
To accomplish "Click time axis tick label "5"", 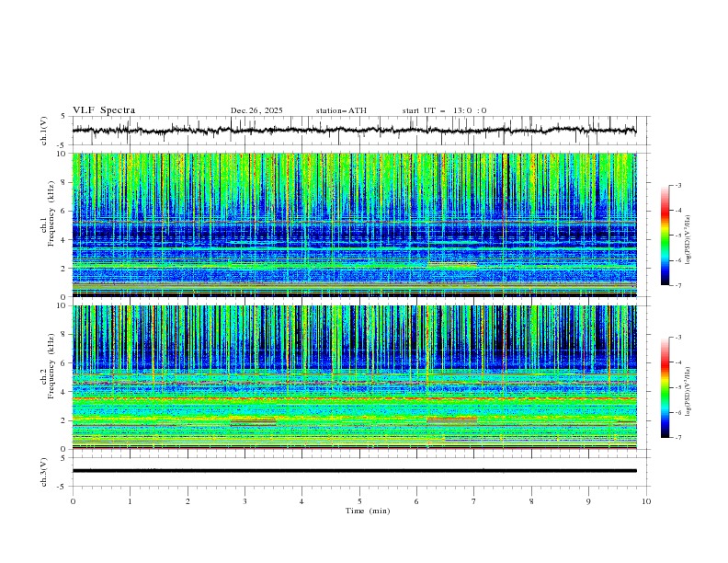I will pyautogui.click(x=359, y=501).
